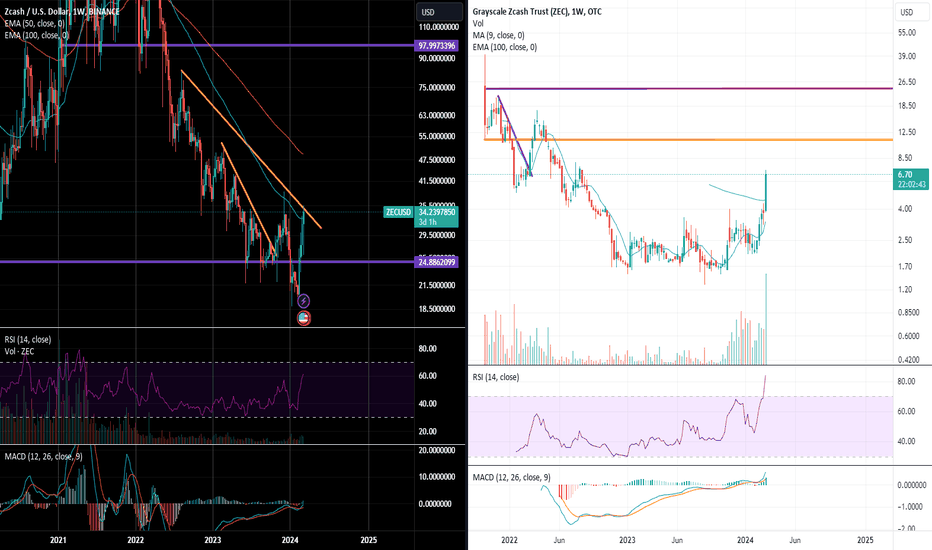The height and width of the screenshot is (550, 932).
Task: Open the USD currency selector on the Zcash chart
Action: [x=439, y=12]
